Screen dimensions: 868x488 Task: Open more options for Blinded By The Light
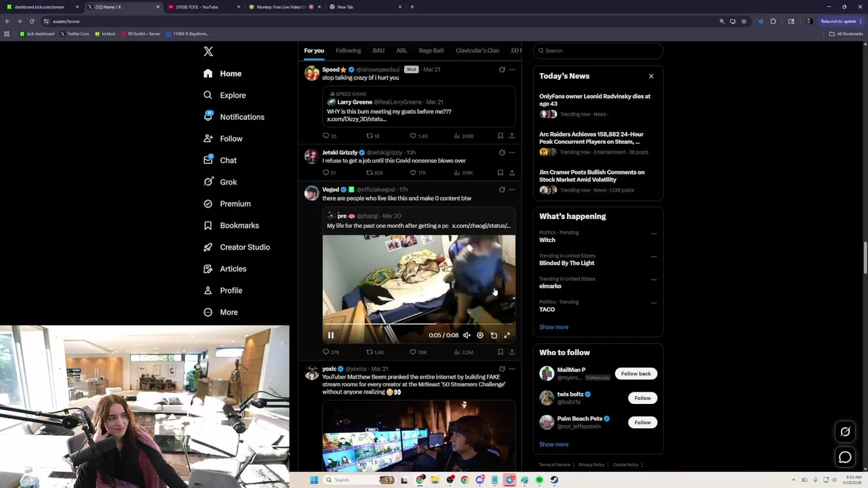[654, 257]
